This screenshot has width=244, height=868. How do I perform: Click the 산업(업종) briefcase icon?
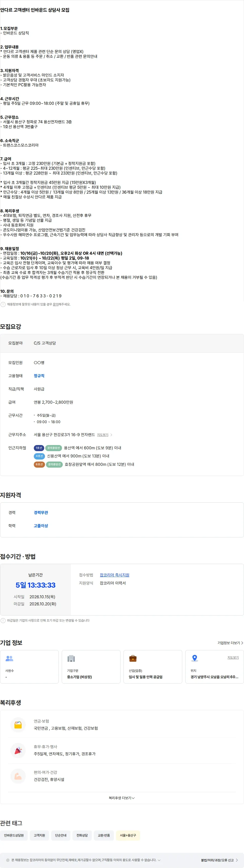[x=133, y=658]
